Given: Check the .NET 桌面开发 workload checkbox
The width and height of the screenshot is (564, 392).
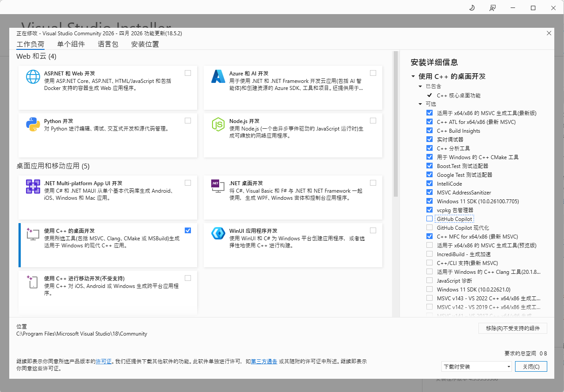Looking at the screenshot, I should 373,183.
